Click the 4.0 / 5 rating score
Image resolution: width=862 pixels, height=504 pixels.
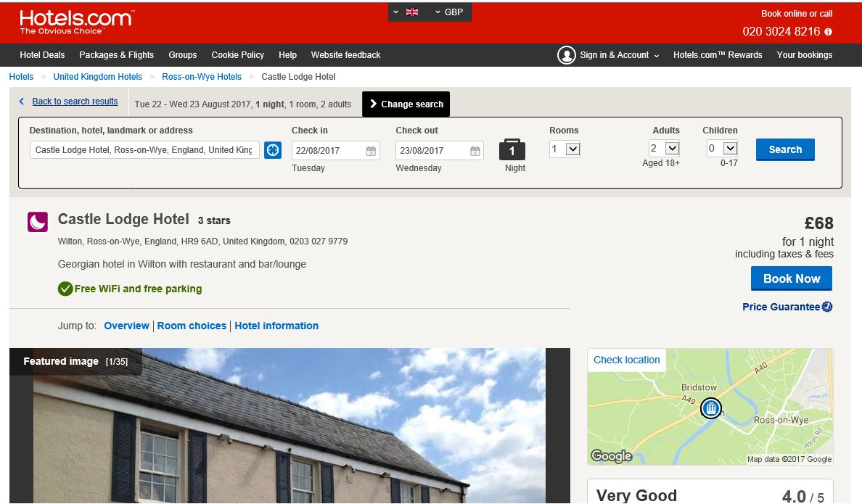point(803,497)
